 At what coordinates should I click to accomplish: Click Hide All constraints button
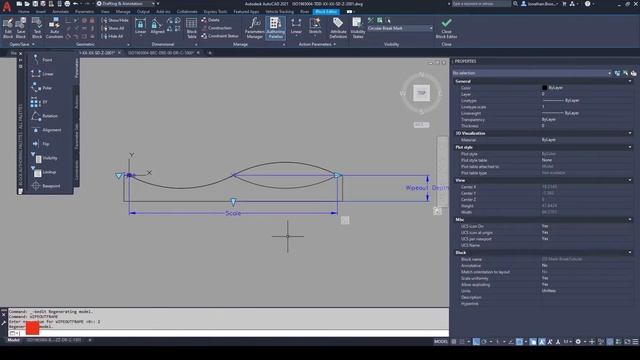coord(112,36)
